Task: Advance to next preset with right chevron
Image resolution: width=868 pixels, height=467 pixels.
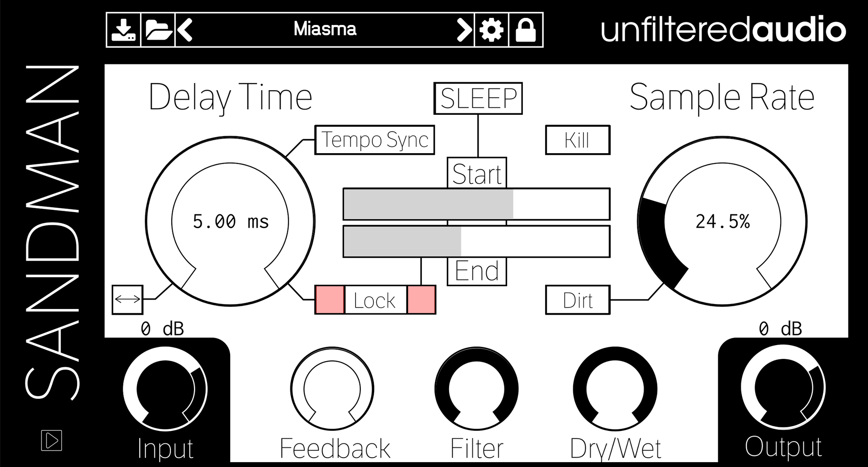Action: (x=464, y=30)
